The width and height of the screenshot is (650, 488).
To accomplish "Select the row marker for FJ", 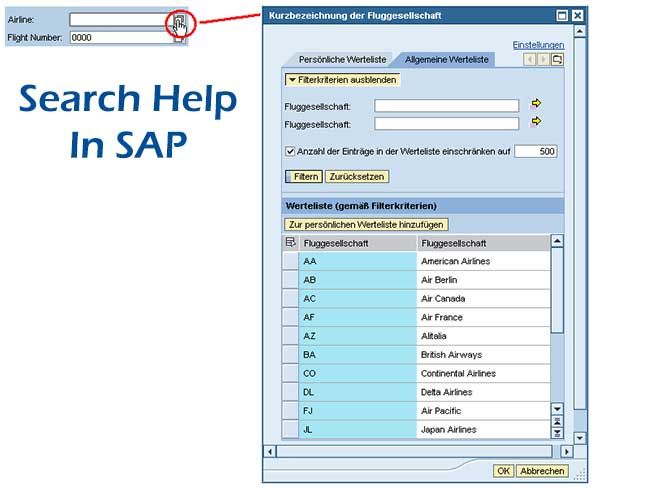I will click(x=291, y=411).
